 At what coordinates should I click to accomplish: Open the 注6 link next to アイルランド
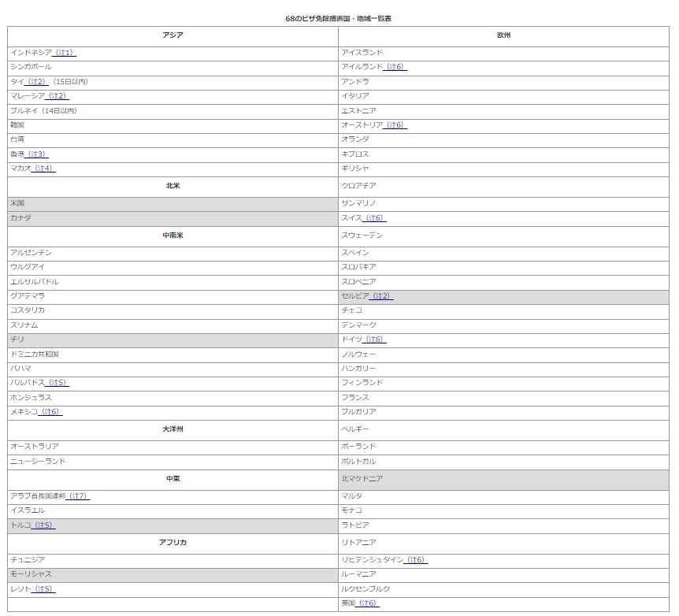(x=395, y=67)
